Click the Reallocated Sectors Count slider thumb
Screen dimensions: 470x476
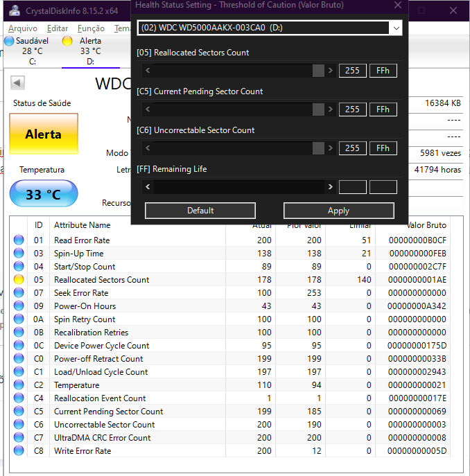pyautogui.click(x=318, y=71)
